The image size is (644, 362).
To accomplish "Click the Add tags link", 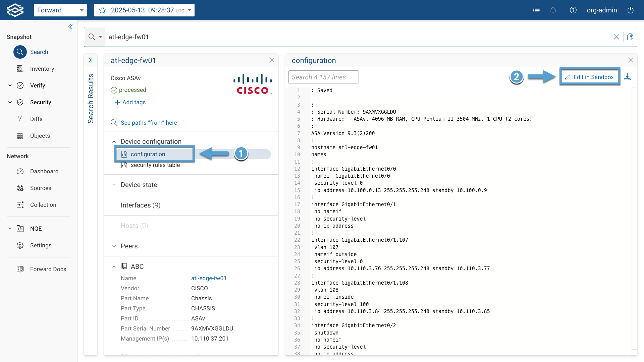I will pos(130,102).
